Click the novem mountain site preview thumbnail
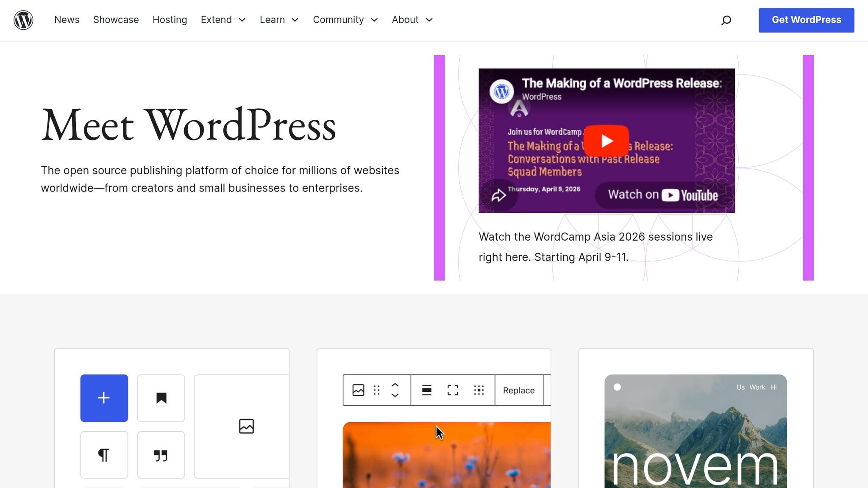This screenshot has width=868, height=488. click(x=696, y=431)
